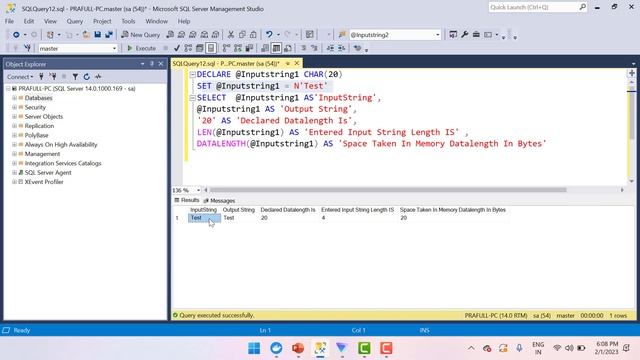Open the Tools menu
The height and width of the screenshot is (360, 640).
pos(128,21)
